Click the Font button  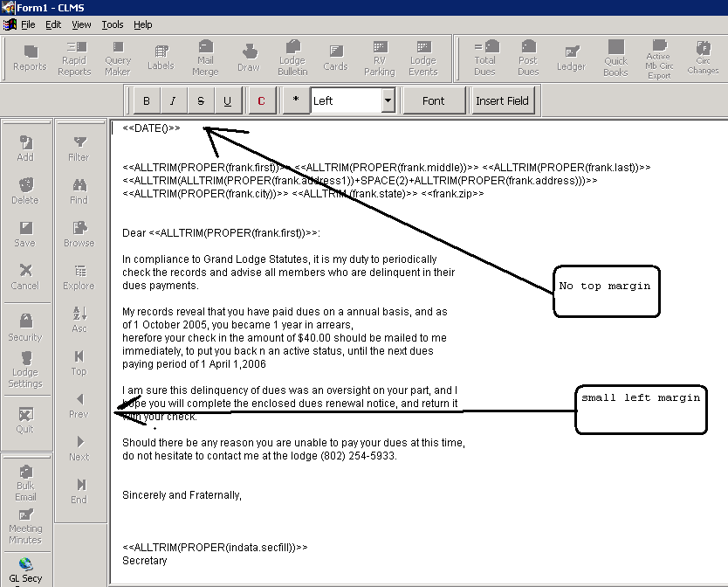pyautogui.click(x=434, y=101)
